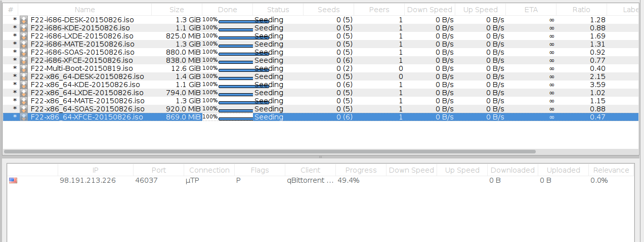Select torrent F22-i686-XFCE-20150826.iso
644x242 pixels.
pos(321,60)
